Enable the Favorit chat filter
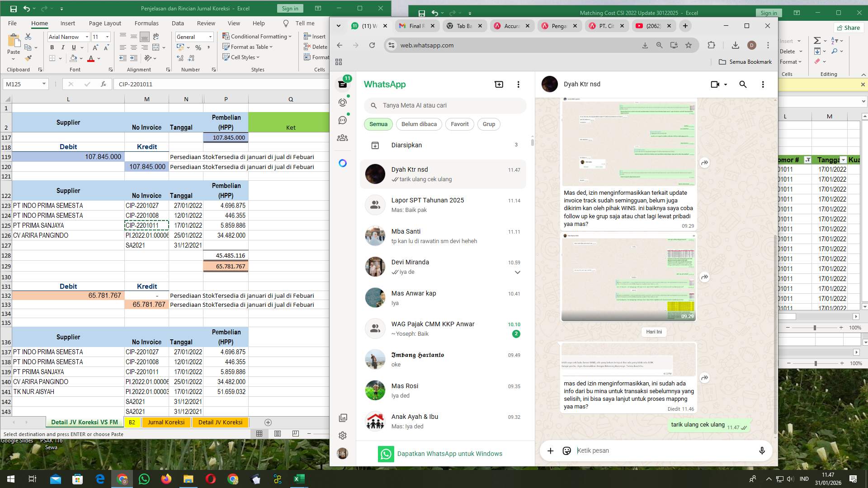 tap(459, 124)
